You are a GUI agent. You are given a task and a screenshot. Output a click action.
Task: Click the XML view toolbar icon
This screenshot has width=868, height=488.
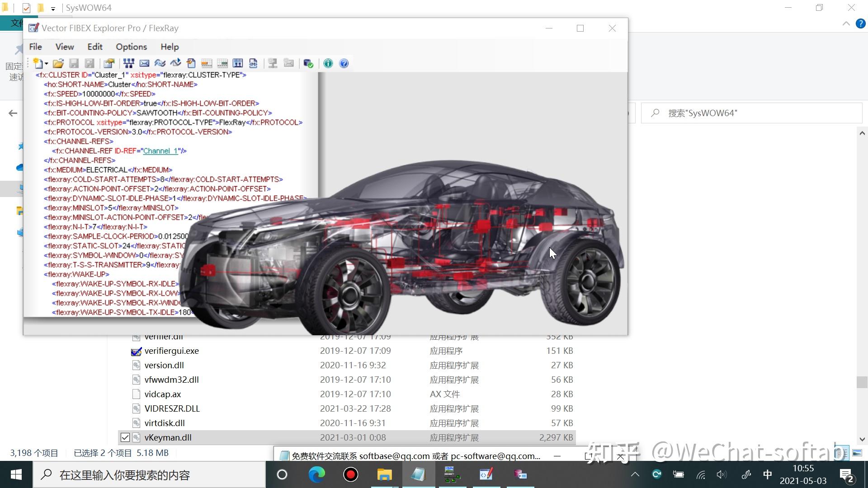[253, 64]
